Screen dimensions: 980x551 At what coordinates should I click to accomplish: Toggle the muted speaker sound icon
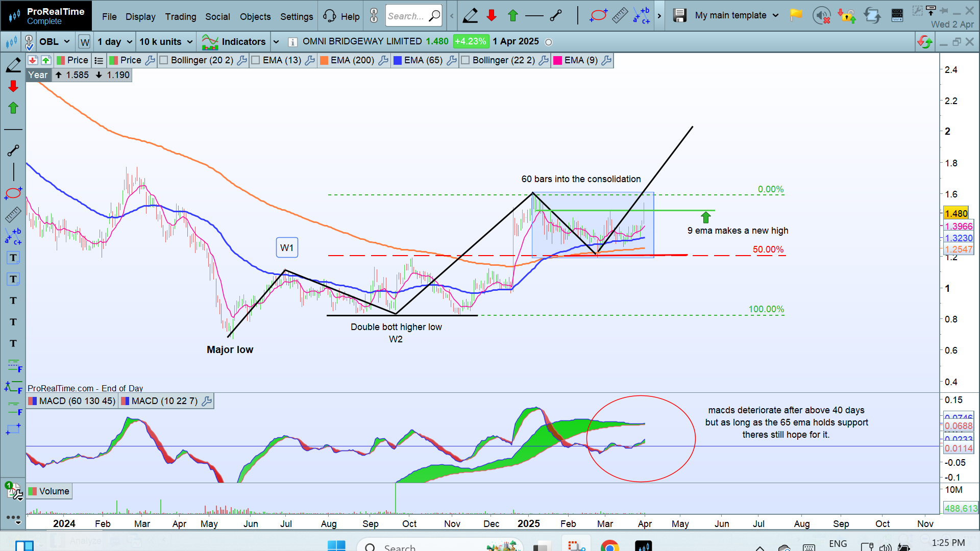click(821, 16)
